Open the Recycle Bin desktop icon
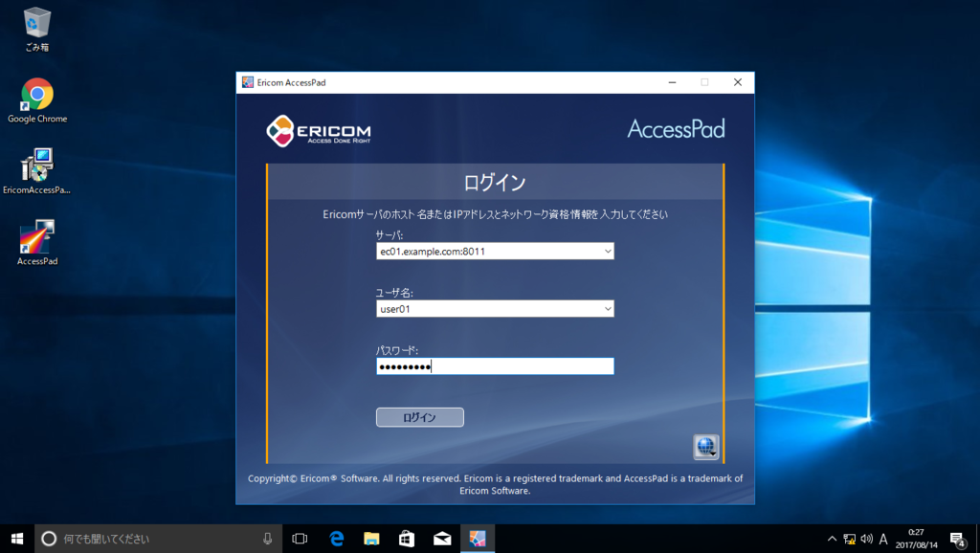 tap(37, 29)
